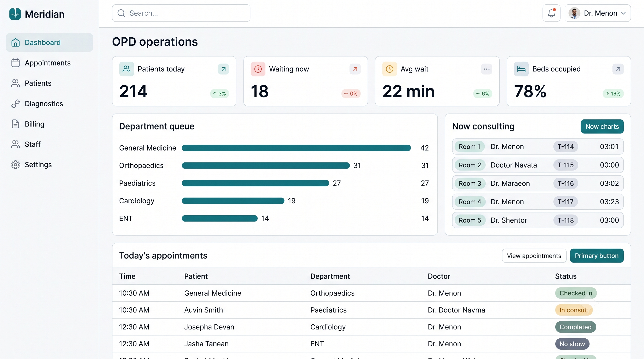Open Patients in the sidebar

tap(50, 83)
